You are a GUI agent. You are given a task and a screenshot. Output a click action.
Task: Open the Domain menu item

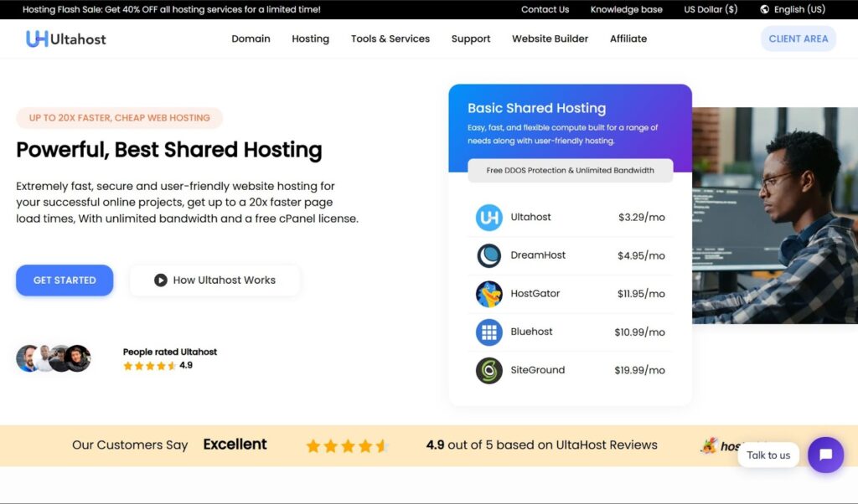pyautogui.click(x=251, y=39)
